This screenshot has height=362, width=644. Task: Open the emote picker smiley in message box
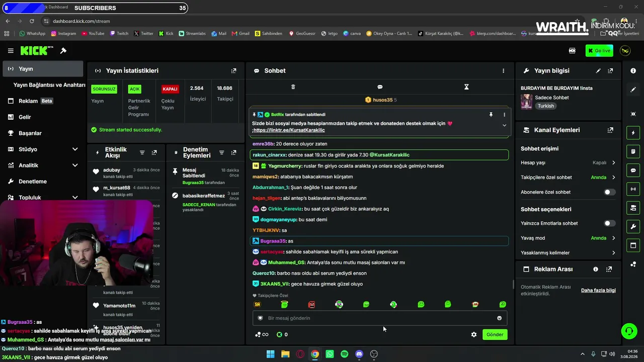499,318
